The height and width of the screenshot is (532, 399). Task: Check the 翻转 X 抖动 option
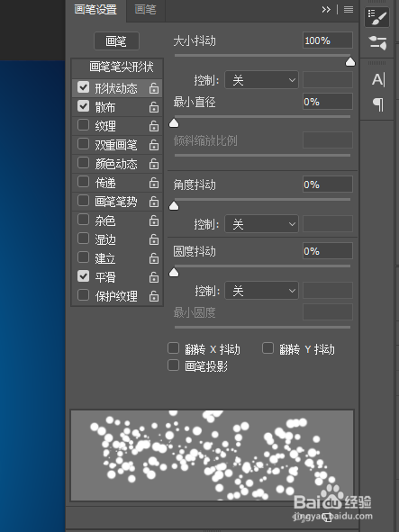tap(174, 348)
